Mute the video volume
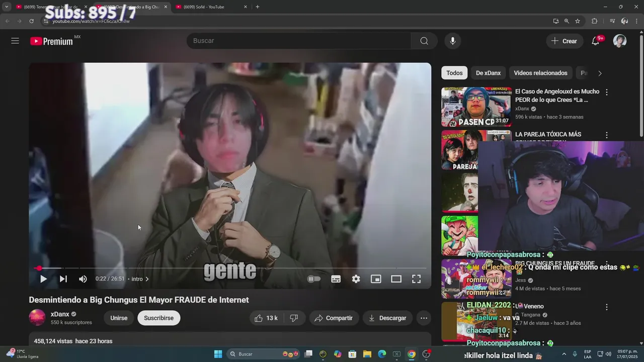Image resolution: width=644 pixels, height=362 pixels. click(83, 279)
